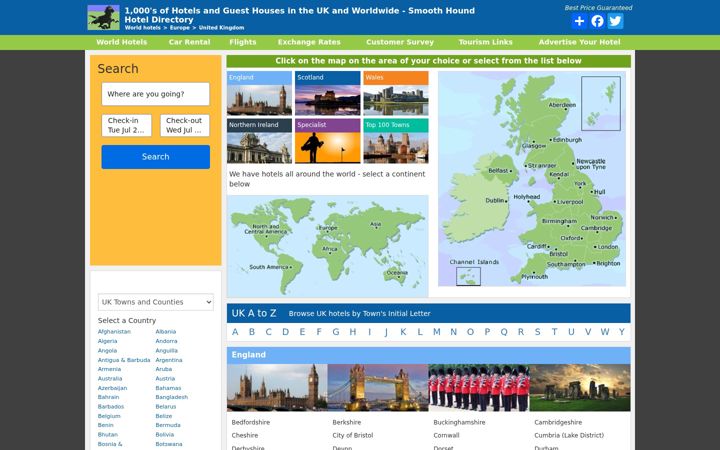Go to Flights in the nav bar
The width and height of the screenshot is (720, 450).
(x=243, y=42)
